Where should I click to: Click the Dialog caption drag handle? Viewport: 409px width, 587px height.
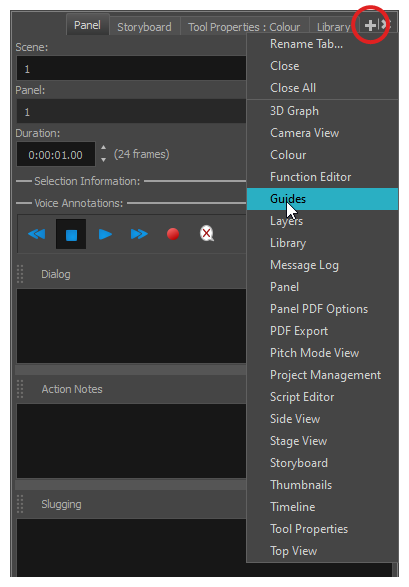coord(20,274)
